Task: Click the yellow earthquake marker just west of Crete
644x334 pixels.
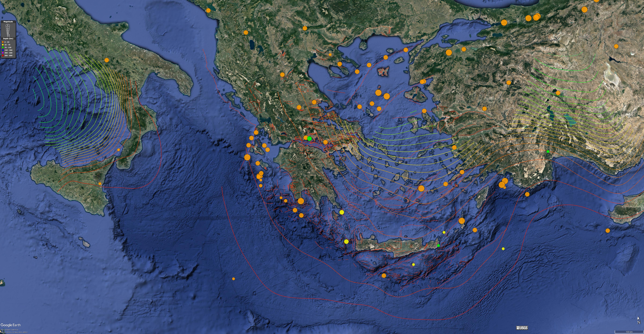Action: coord(346,241)
